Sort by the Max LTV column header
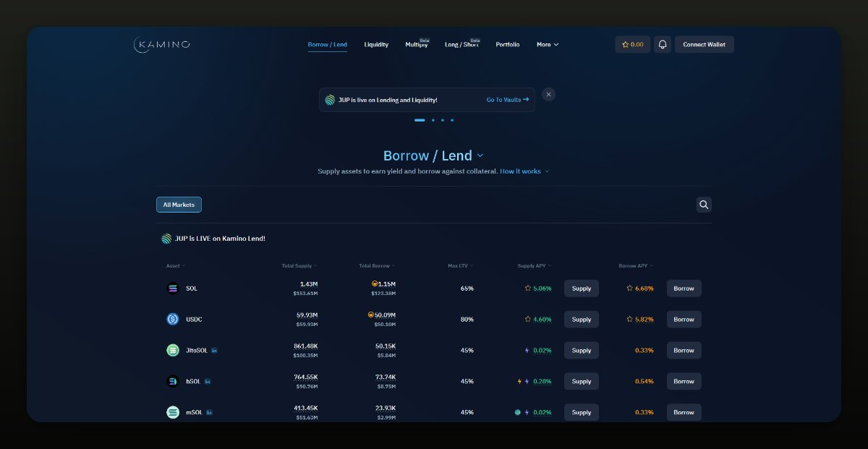This screenshot has width=868, height=449. (x=460, y=266)
